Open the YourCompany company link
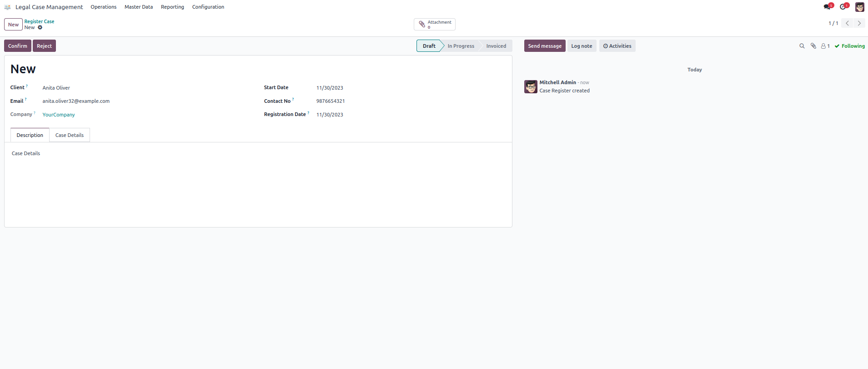The width and height of the screenshot is (868, 369). tap(59, 115)
